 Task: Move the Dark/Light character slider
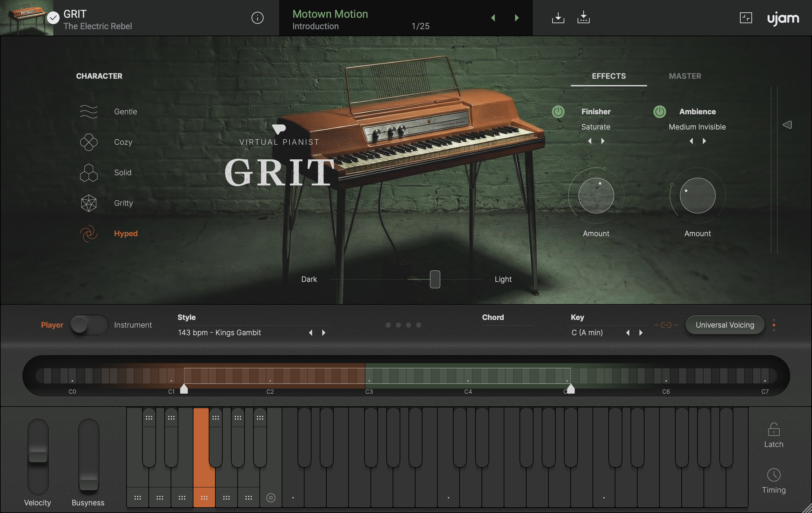click(435, 279)
